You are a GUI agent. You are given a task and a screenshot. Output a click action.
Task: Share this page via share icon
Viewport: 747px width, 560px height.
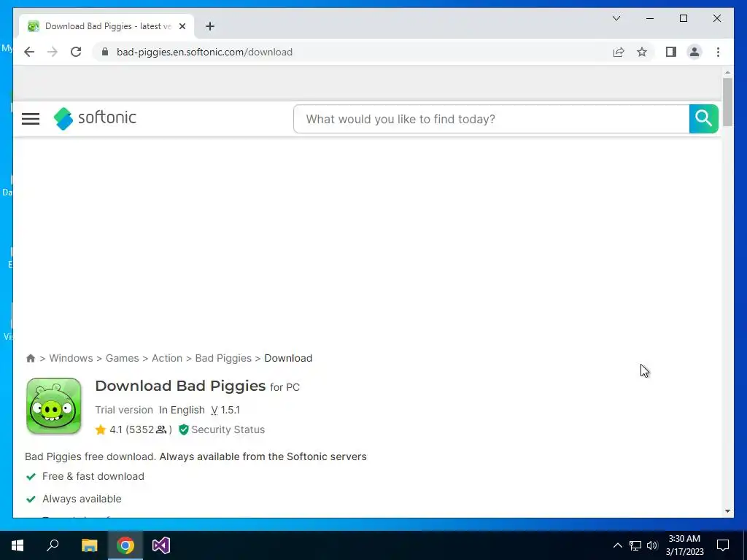tap(619, 52)
